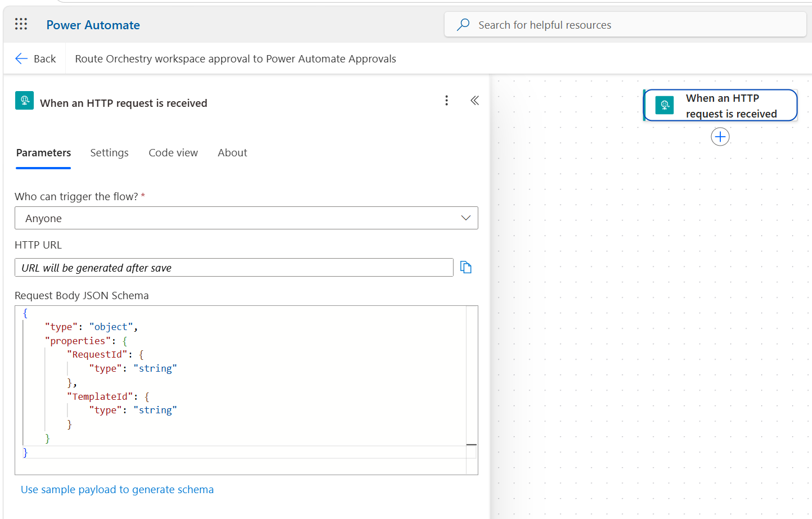This screenshot has width=812, height=519.
Task: Click the search magnifier icon
Action: tap(463, 25)
